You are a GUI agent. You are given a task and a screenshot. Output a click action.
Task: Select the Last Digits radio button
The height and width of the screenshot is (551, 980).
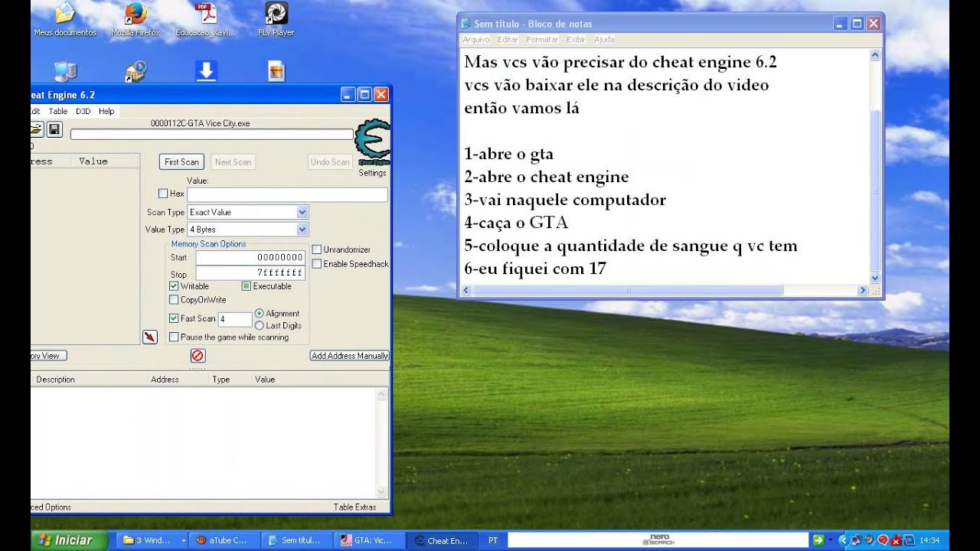260,325
